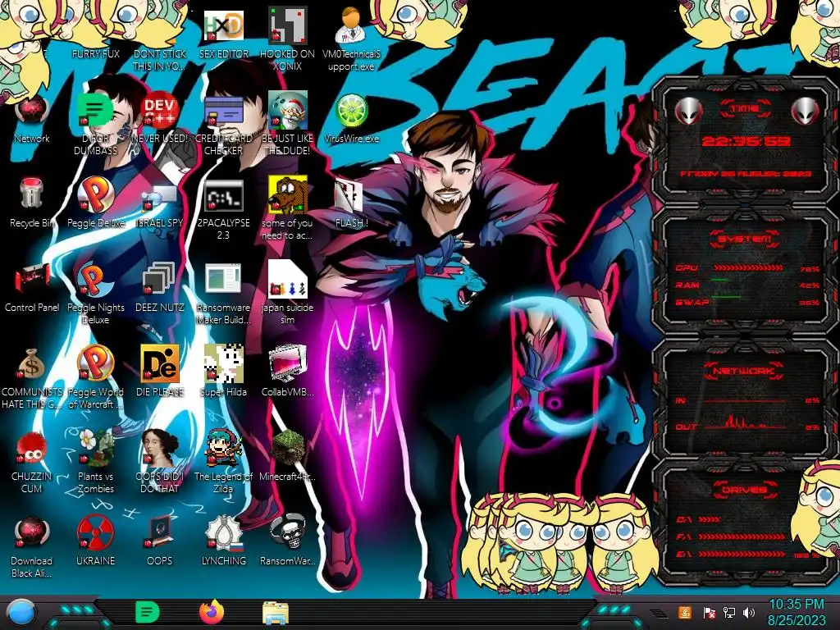Click the TIME gadget header
The image size is (840, 630).
point(745,109)
